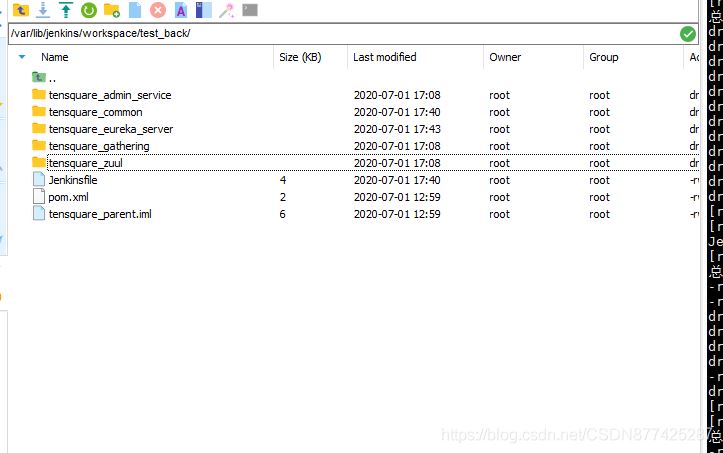723x453 pixels.
Task: Create a new file with blank page icon
Action: 135,10
